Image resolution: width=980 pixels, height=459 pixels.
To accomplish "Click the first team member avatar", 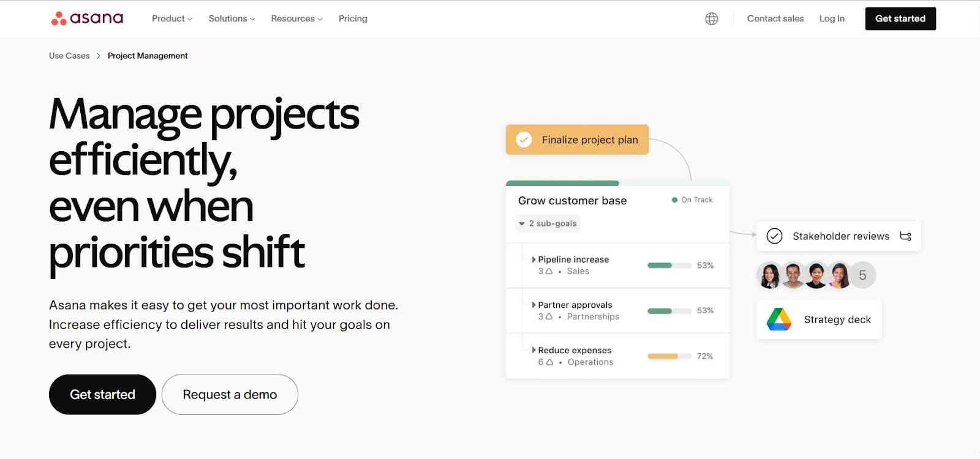I will tap(769, 275).
